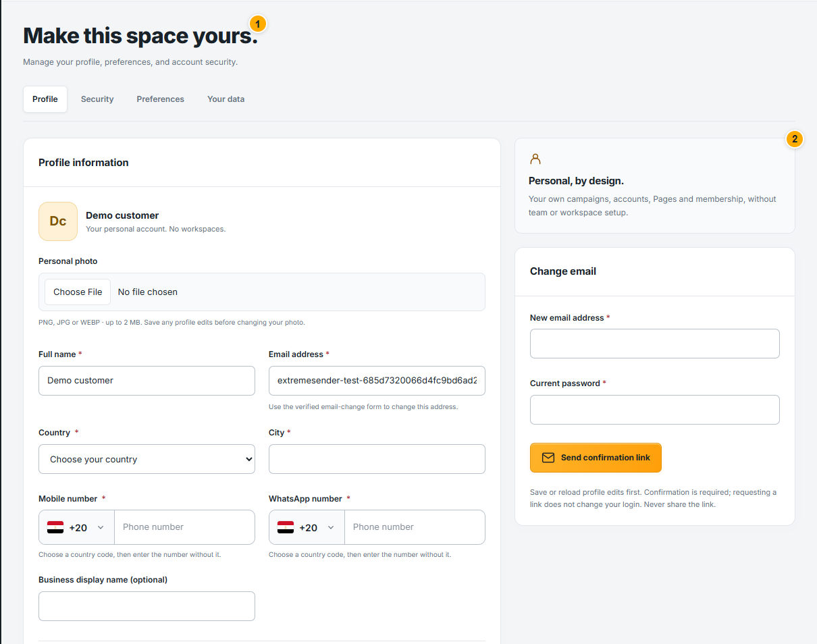Image resolution: width=817 pixels, height=644 pixels.
Task: Switch to the Profile tab
Action: (45, 99)
